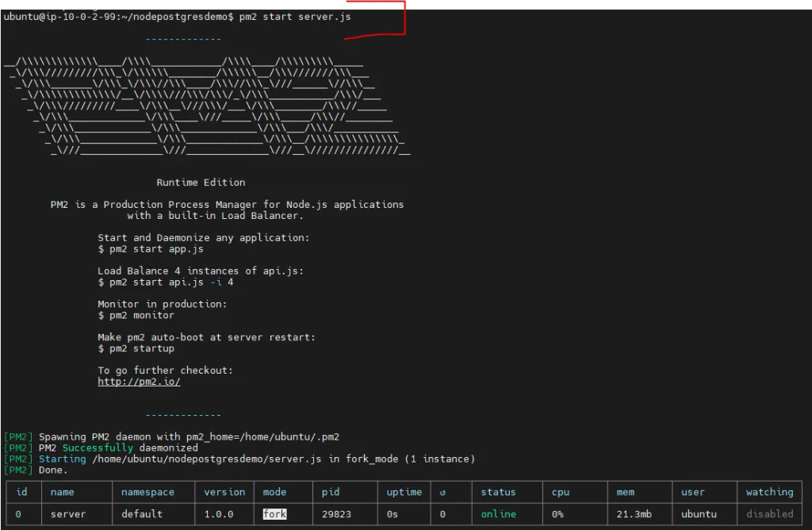Image resolution: width=812 pixels, height=530 pixels.
Task: Click 'PM2 is a Production Process Manager' line
Action: tap(227, 205)
